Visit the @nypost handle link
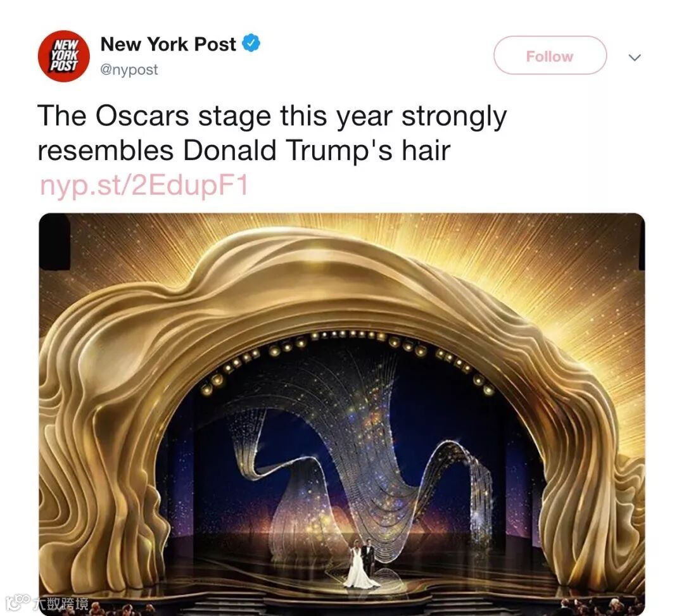The height and width of the screenshot is (616, 684). pos(129,70)
